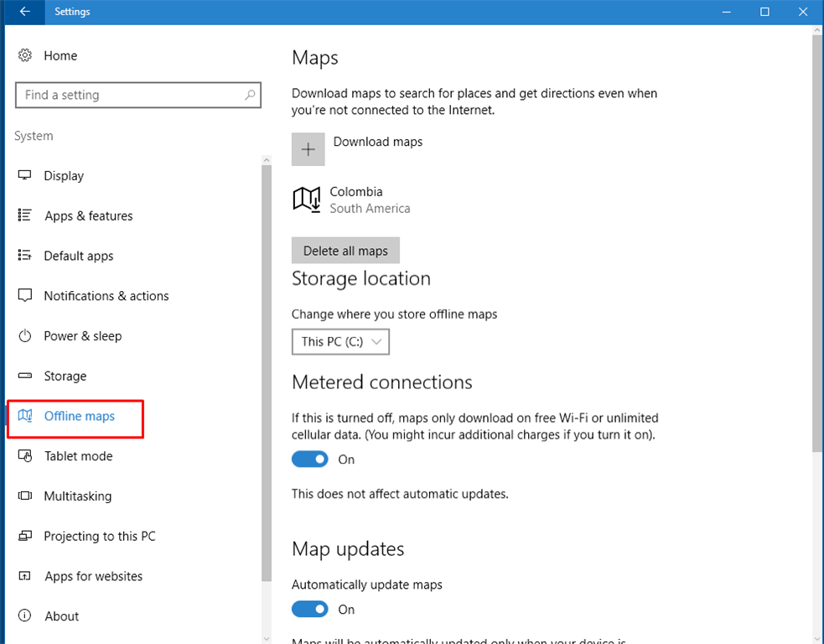Screen dimensions: 824x644
Task: Open the Multitasking settings page
Action: [x=77, y=496]
